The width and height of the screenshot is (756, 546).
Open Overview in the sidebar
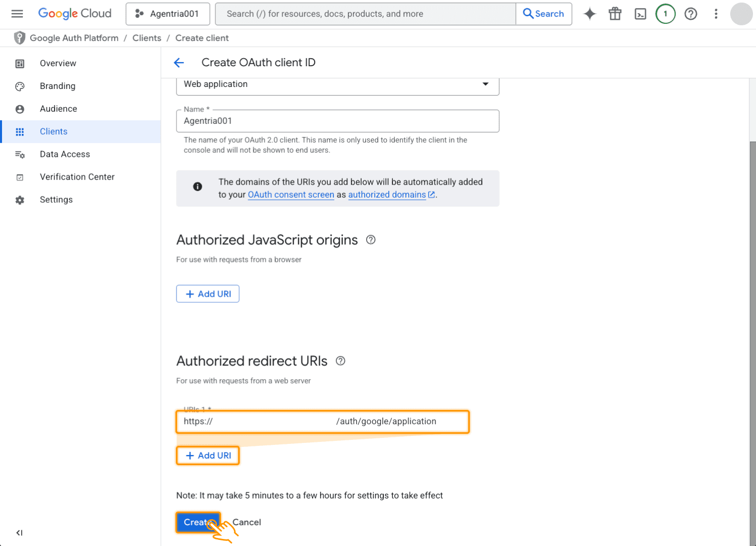tap(80, 63)
